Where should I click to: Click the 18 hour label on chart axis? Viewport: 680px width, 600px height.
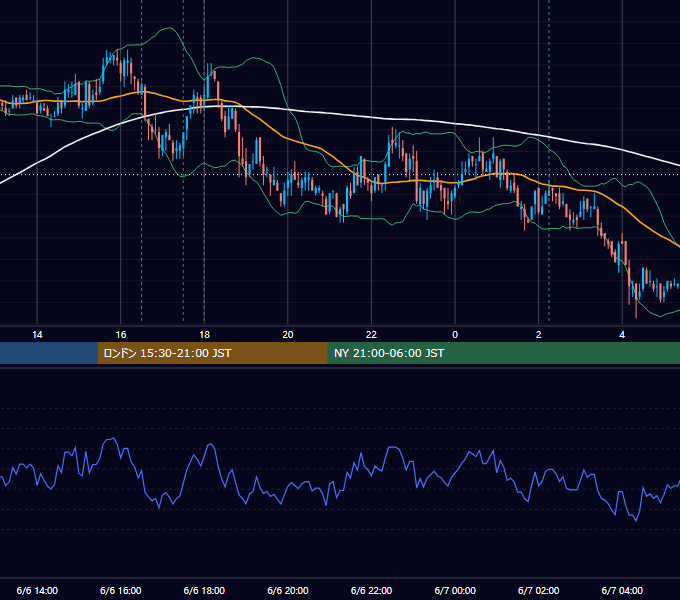click(204, 335)
